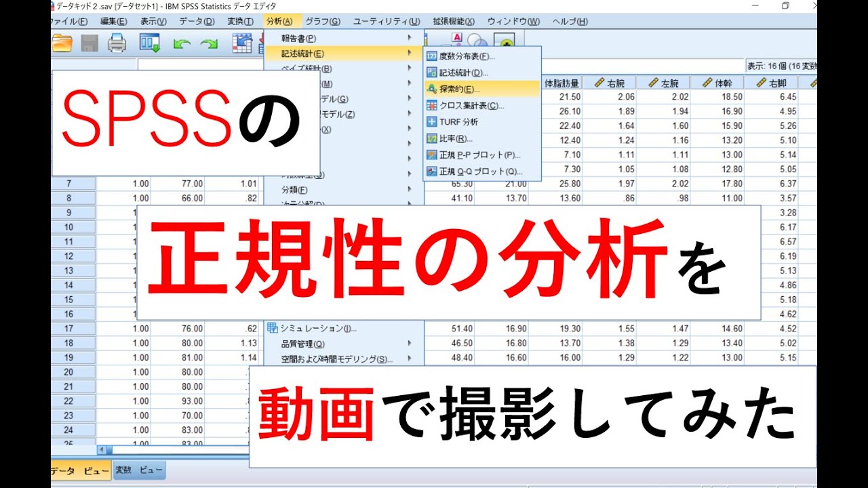Click the 51.40 cell in row 17

(449, 329)
